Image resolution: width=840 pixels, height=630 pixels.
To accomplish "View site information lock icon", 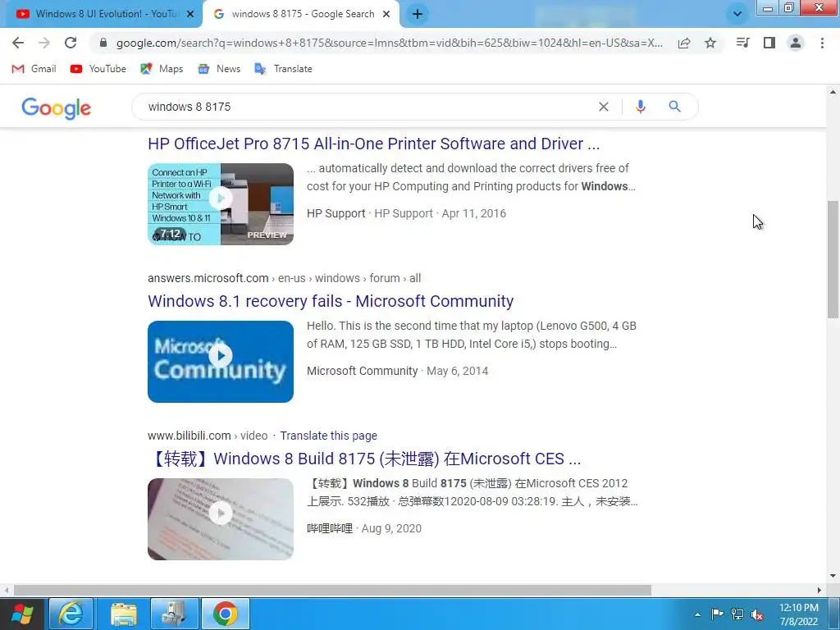I will 103,43.
